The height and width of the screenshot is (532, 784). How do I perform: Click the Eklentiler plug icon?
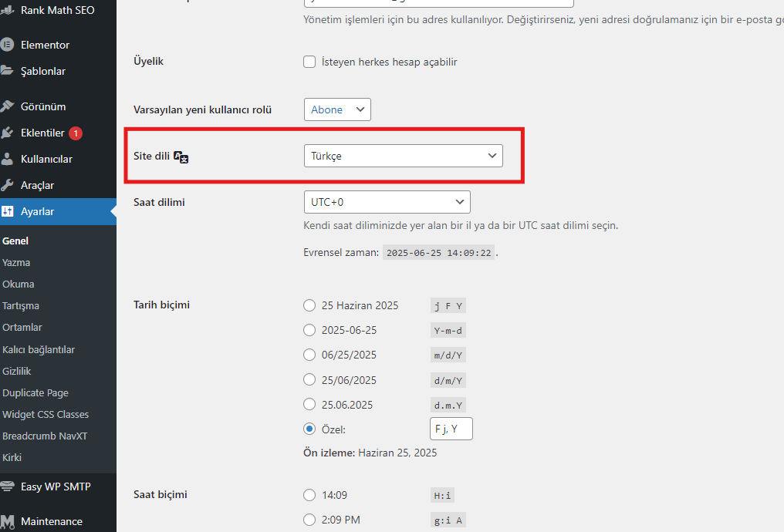pyautogui.click(x=6, y=133)
